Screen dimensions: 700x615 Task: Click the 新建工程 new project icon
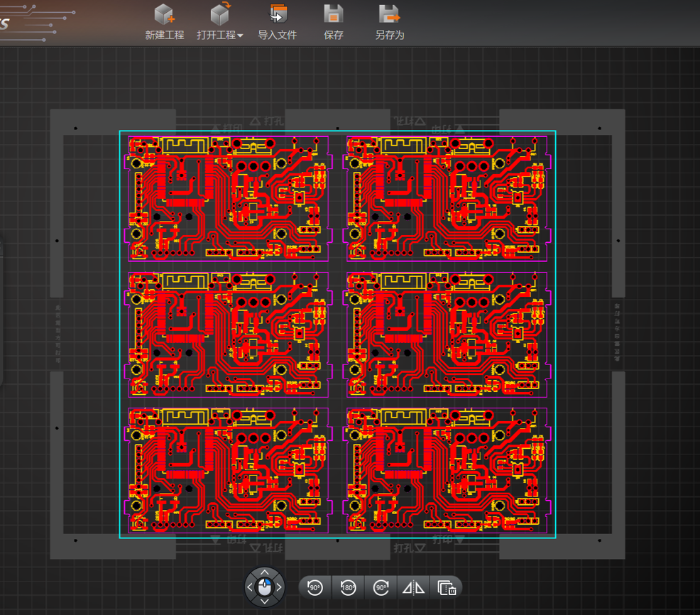(x=164, y=14)
